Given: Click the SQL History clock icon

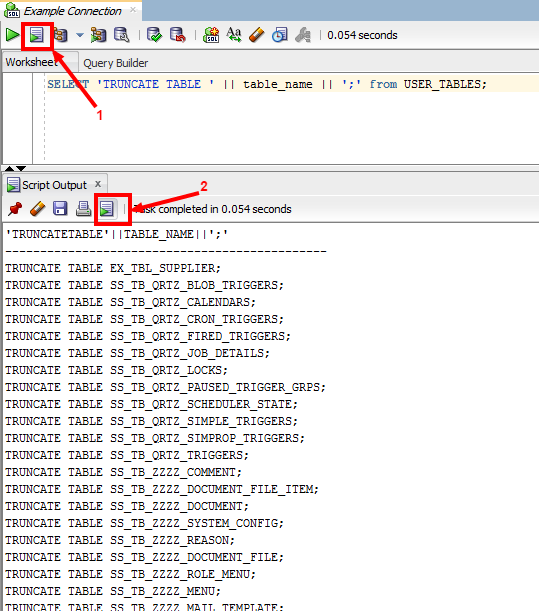Looking at the screenshot, I should click(279, 35).
